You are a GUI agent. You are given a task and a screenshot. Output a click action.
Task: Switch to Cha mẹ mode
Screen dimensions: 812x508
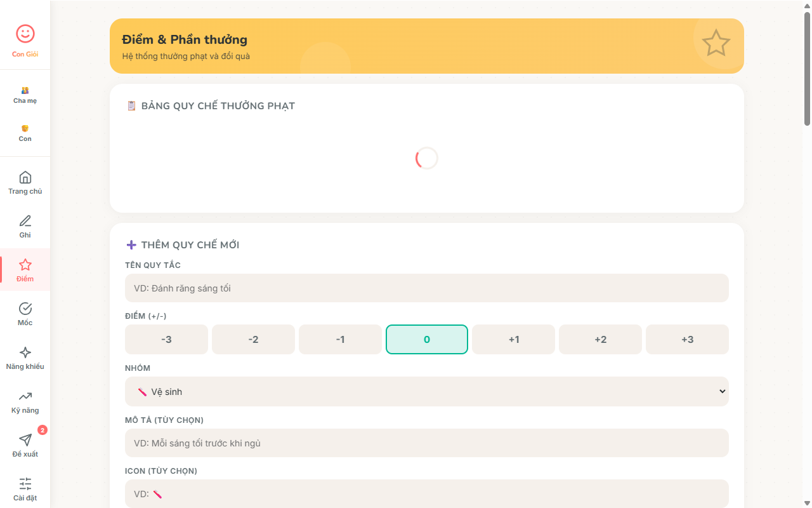pyautogui.click(x=25, y=95)
